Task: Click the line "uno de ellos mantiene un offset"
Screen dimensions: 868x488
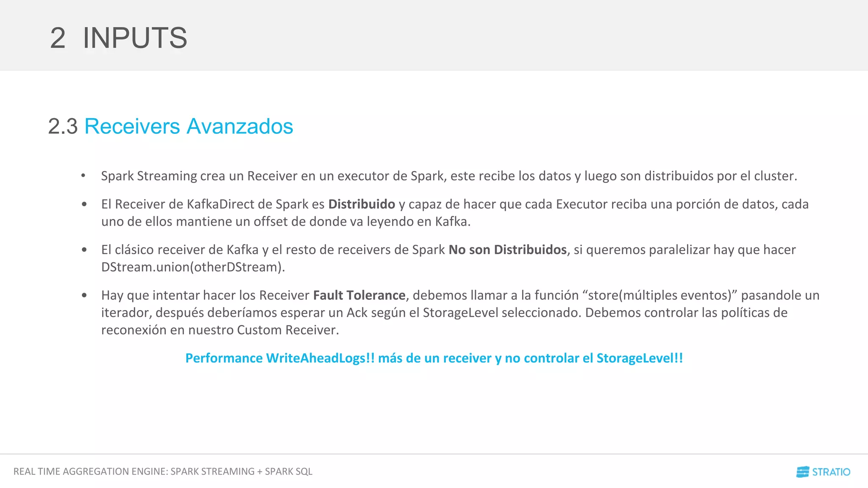Action: 286,222
